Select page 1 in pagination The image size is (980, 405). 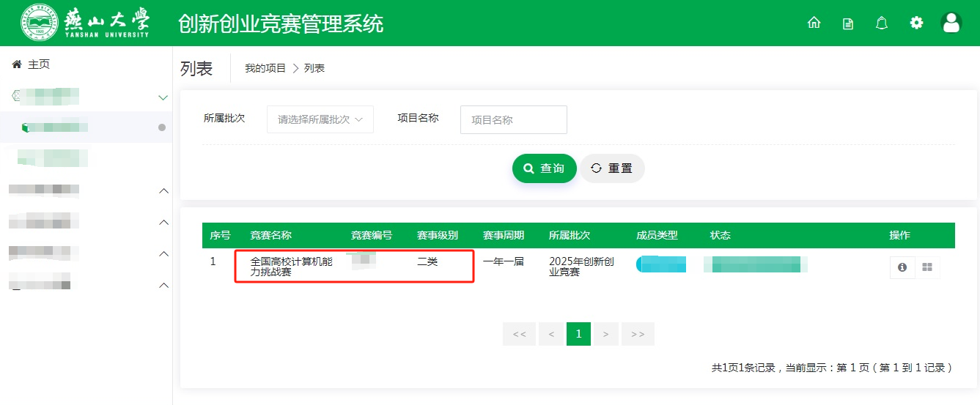point(578,334)
